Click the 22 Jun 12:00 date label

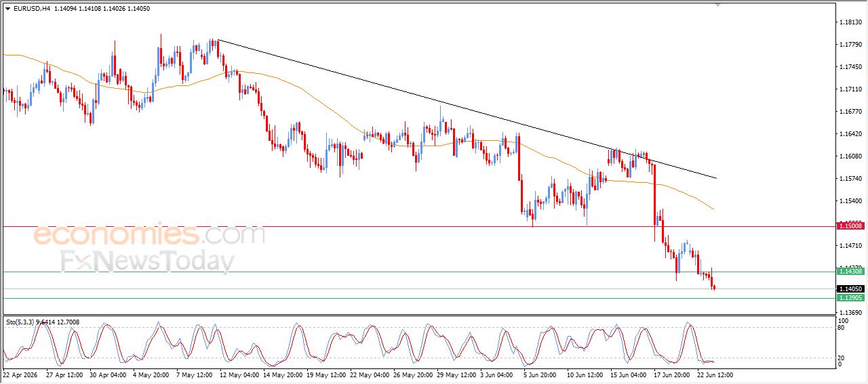715,374
